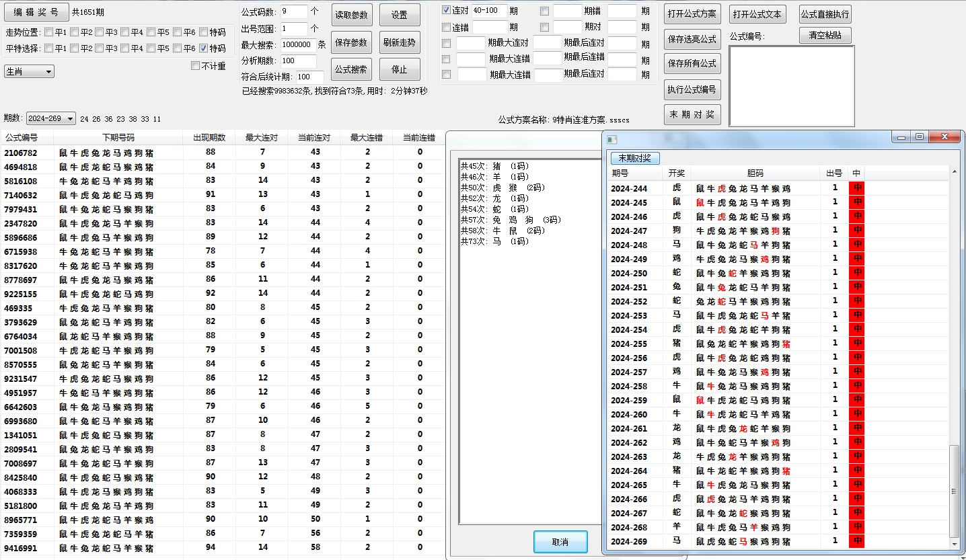966x560 pixels.
Task: Click the 清空粘贴 button
Action: 825,36
